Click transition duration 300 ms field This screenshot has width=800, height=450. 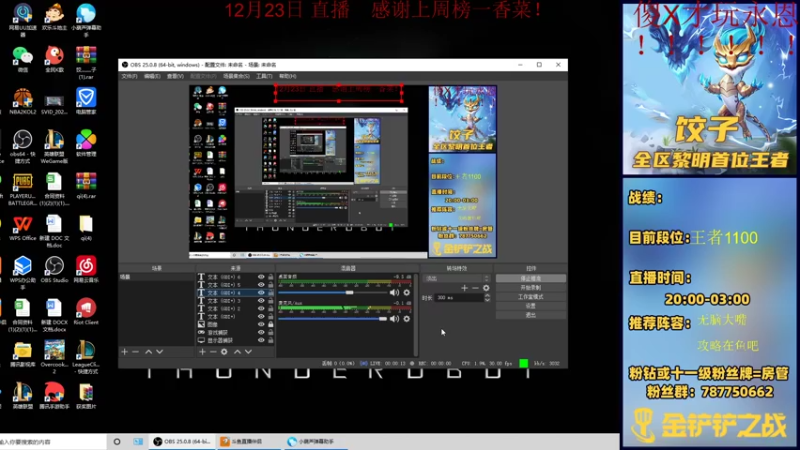pos(459,297)
